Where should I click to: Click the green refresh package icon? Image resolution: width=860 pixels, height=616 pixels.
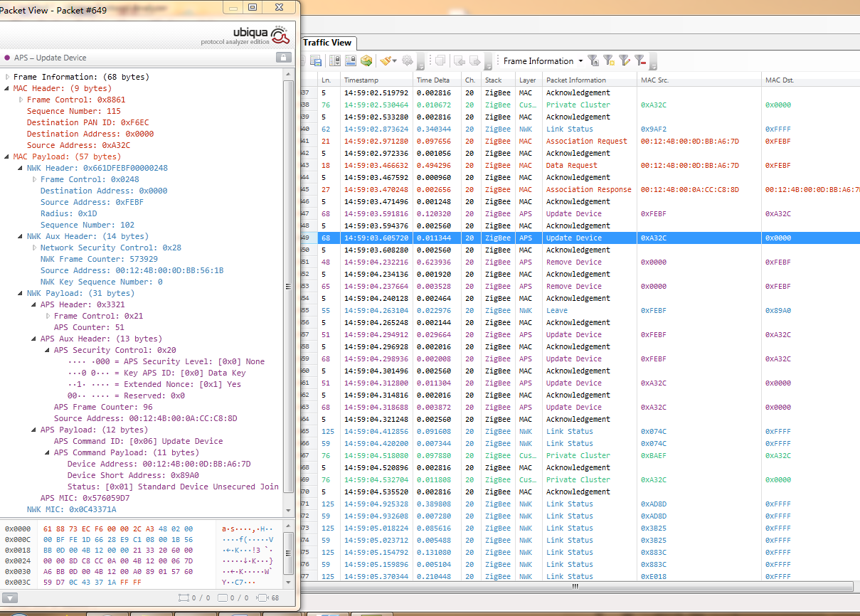point(366,61)
